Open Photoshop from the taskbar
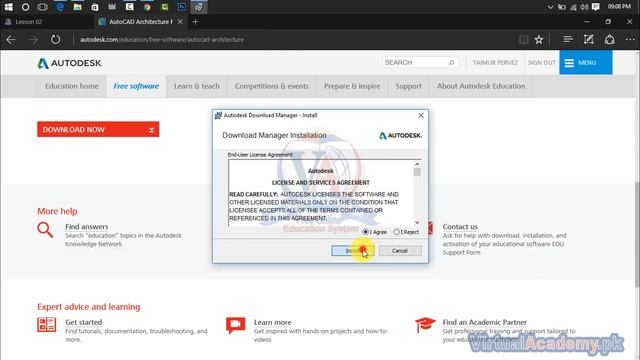The height and width of the screenshot is (360, 640). point(182,7)
